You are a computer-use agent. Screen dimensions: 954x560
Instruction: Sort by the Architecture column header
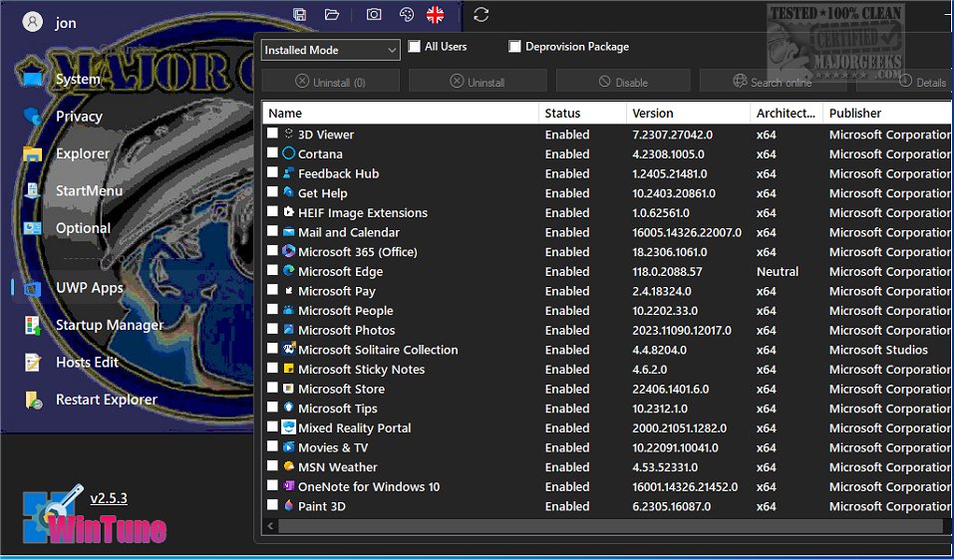tap(787, 113)
